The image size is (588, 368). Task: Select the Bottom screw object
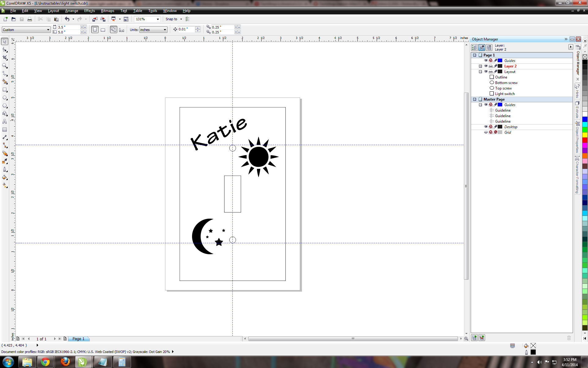(x=506, y=83)
